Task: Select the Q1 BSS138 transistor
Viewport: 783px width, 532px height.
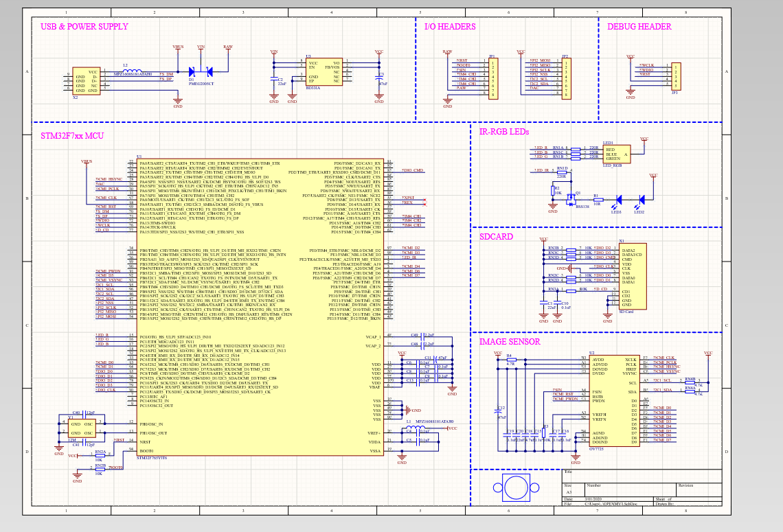Action: (x=571, y=198)
